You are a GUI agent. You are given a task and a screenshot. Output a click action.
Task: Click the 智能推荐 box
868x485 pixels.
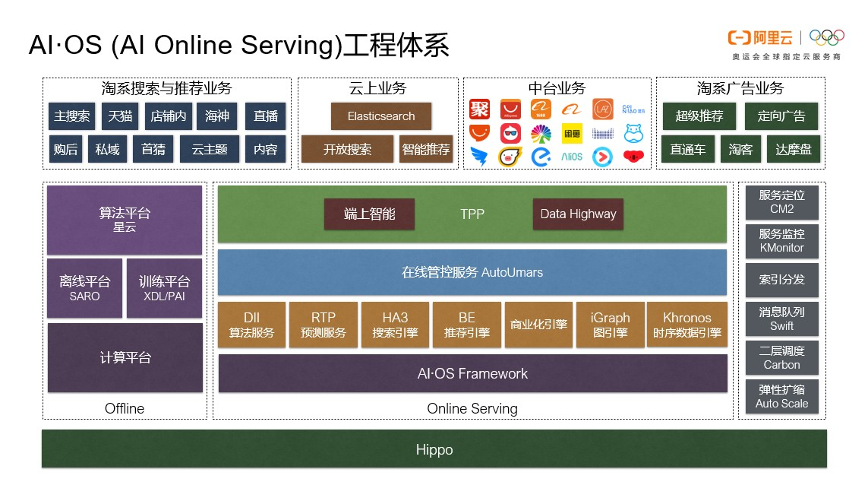426,149
